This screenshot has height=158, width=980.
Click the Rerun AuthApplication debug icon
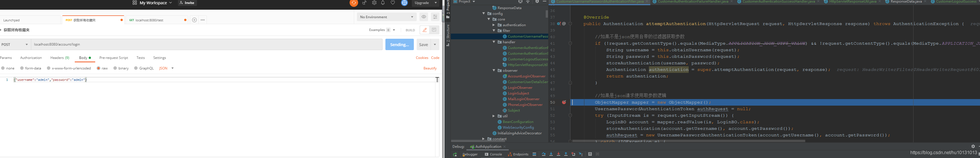click(455, 154)
